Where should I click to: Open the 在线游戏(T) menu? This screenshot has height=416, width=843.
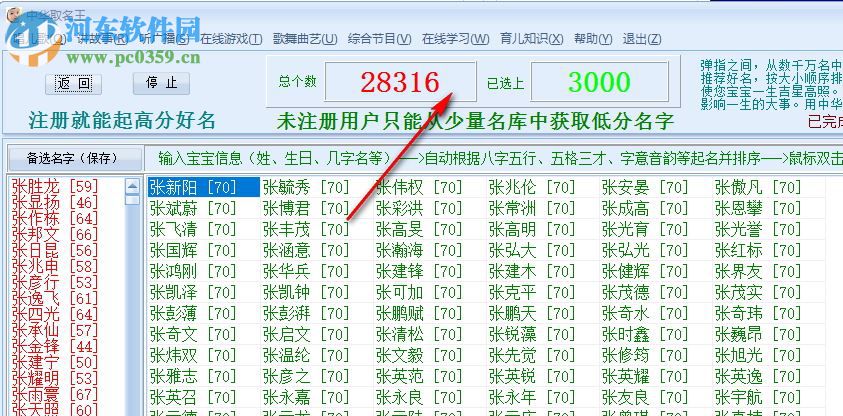231,39
